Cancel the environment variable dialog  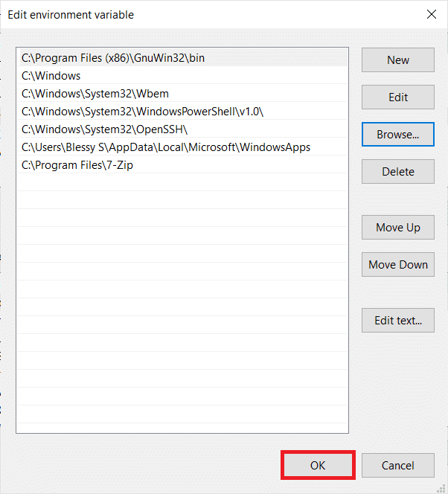pos(398,465)
